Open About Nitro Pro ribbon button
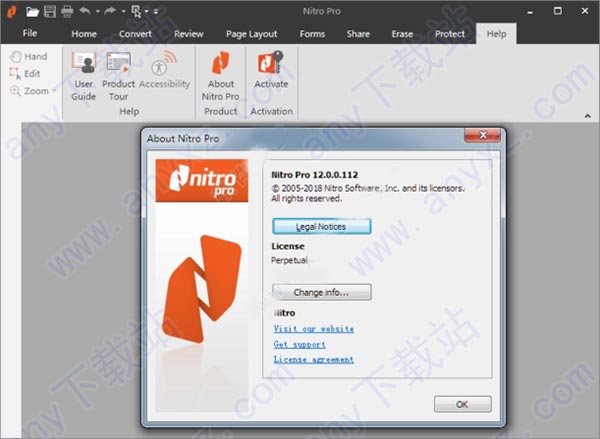600x439 pixels. (220, 77)
